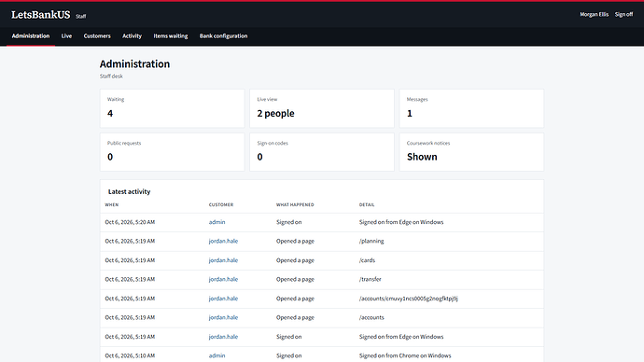The width and height of the screenshot is (644, 362).
Task: Click the WHAT HAPPENED column header
Action: 295,205
